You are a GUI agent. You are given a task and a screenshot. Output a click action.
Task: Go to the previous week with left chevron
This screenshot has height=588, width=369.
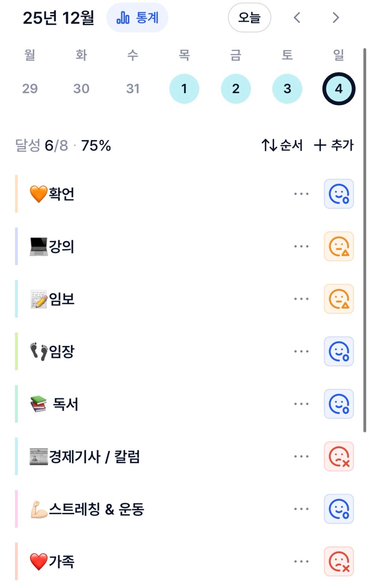[x=297, y=18]
